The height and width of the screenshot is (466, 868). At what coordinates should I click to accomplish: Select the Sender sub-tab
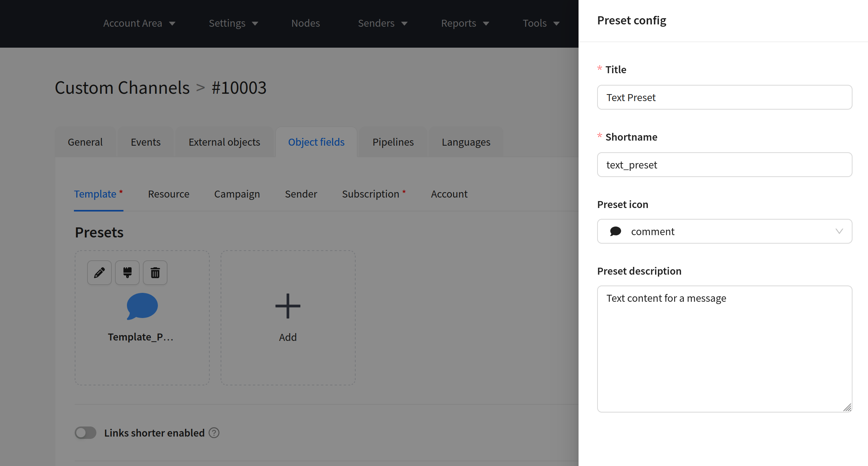click(301, 194)
